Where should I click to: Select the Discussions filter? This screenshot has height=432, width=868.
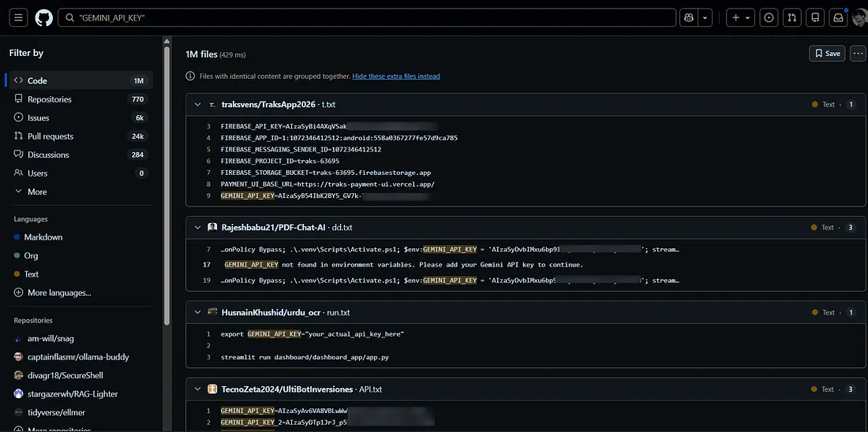[x=80, y=155]
